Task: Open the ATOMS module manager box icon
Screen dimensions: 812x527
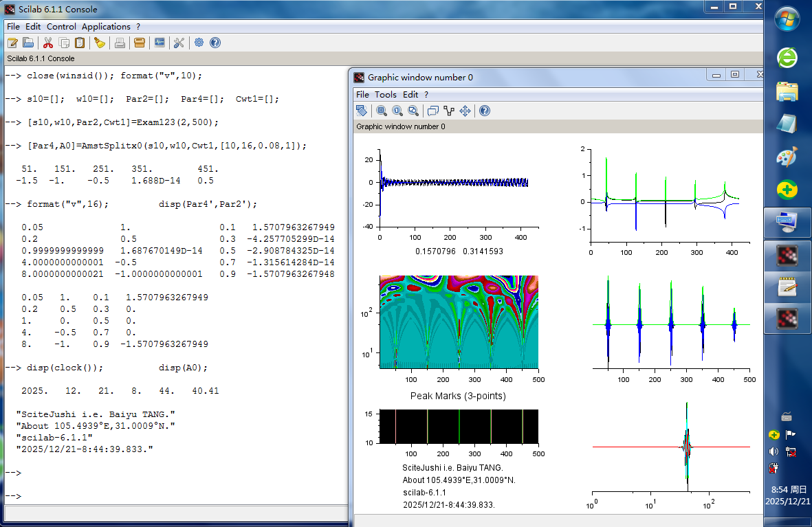Action: tap(140, 43)
